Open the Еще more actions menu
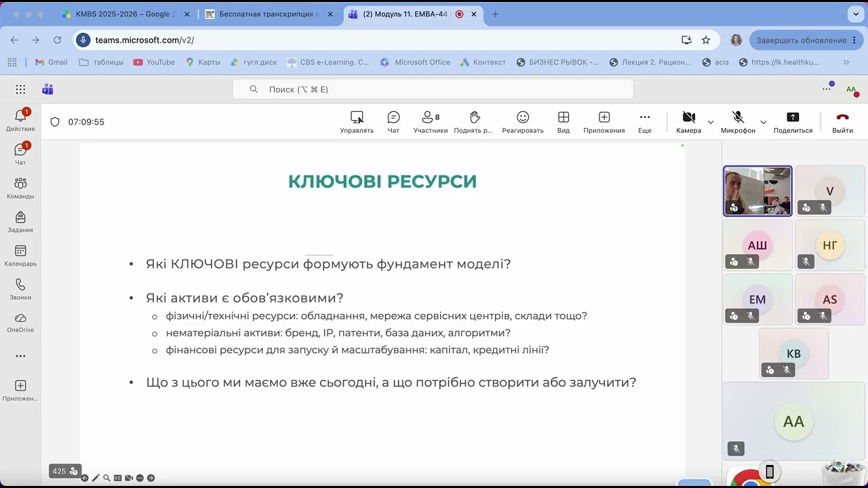 tap(645, 122)
